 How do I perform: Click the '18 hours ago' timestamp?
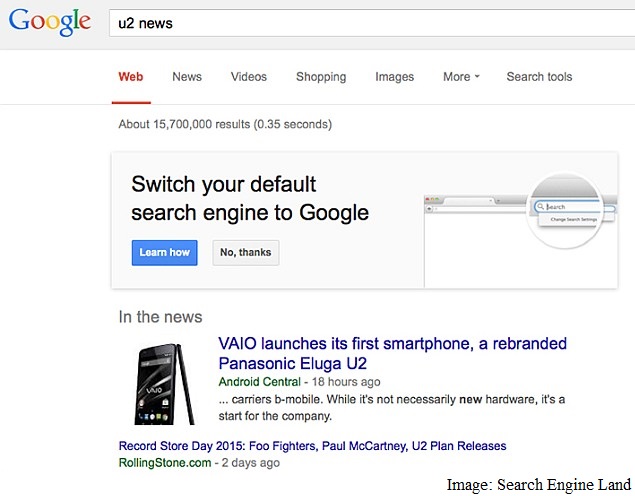[x=346, y=381]
